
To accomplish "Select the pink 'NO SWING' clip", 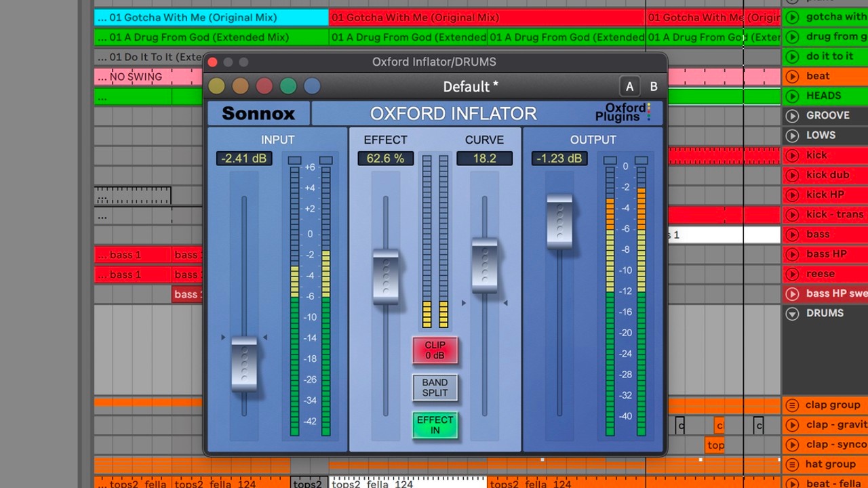I will click(x=148, y=77).
